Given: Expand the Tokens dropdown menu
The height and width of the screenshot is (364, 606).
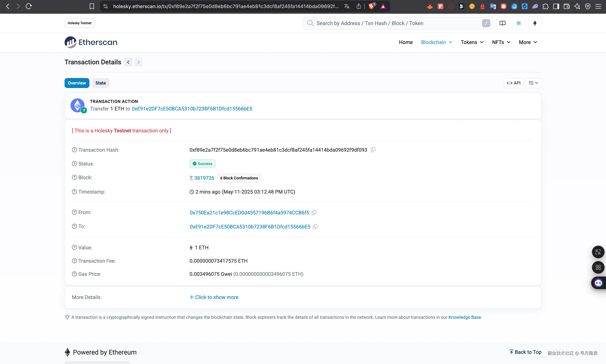Looking at the screenshot, I should (472, 42).
